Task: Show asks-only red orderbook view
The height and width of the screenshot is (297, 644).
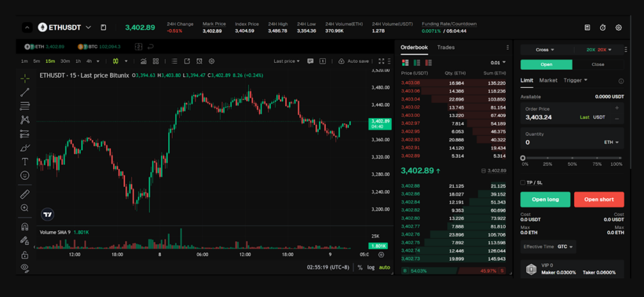Action: point(428,63)
